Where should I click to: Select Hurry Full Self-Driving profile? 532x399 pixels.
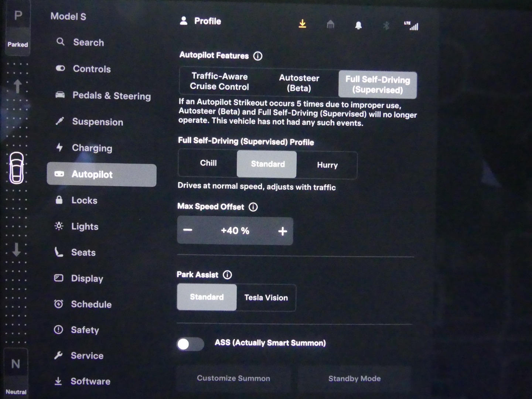327,165
